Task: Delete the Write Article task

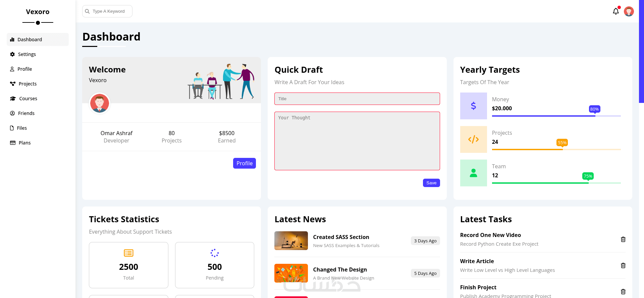Action: (623, 265)
